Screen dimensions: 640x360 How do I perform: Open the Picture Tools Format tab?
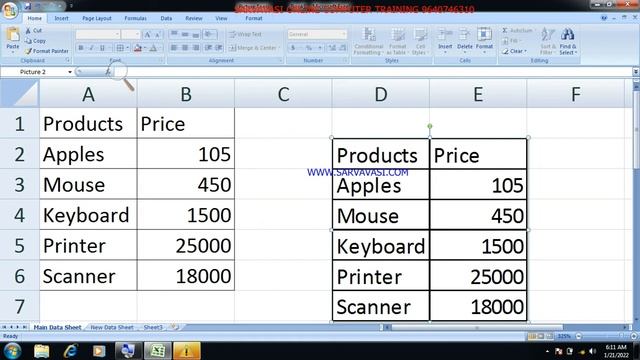click(x=254, y=18)
